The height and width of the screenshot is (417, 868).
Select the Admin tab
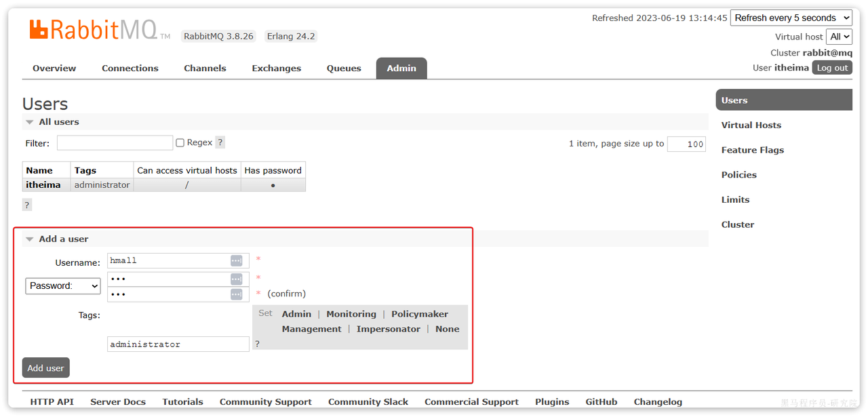tap(401, 68)
